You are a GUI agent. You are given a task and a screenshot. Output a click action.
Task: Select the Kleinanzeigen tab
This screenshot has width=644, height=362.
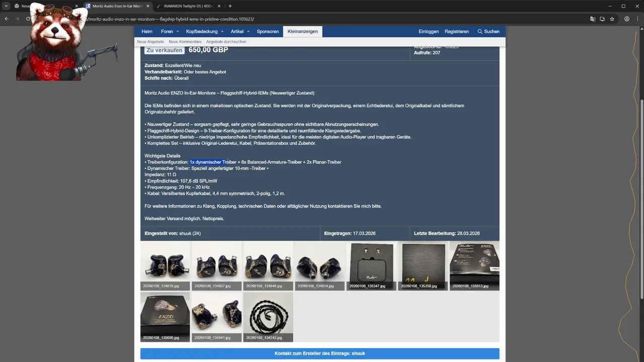tap(302, 31)
